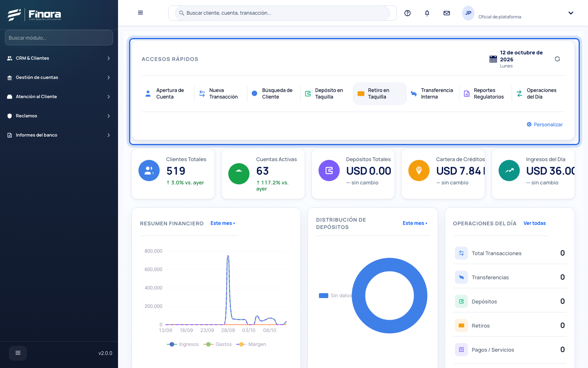This screenshot has width=588, height=368.
Task: Expand the Atención al Cliente module
Action: pyautogui.click(x=59, y=96)
